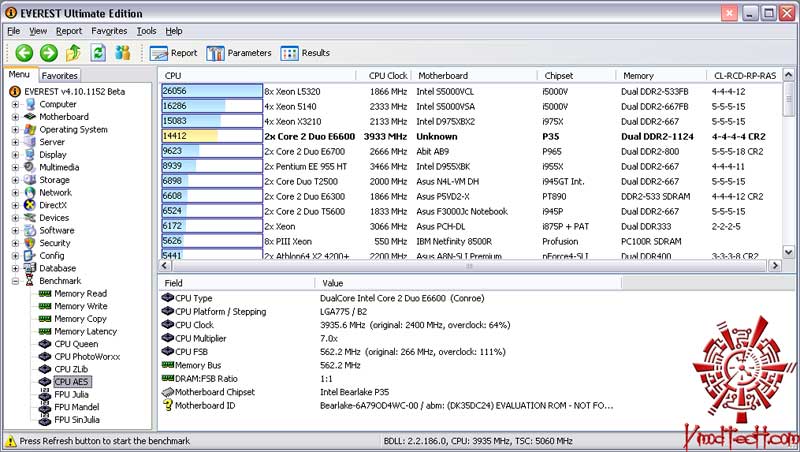This screenshot has width=800, height=452.
Task: Open the Report toolbar button
Action: point(173,53)
